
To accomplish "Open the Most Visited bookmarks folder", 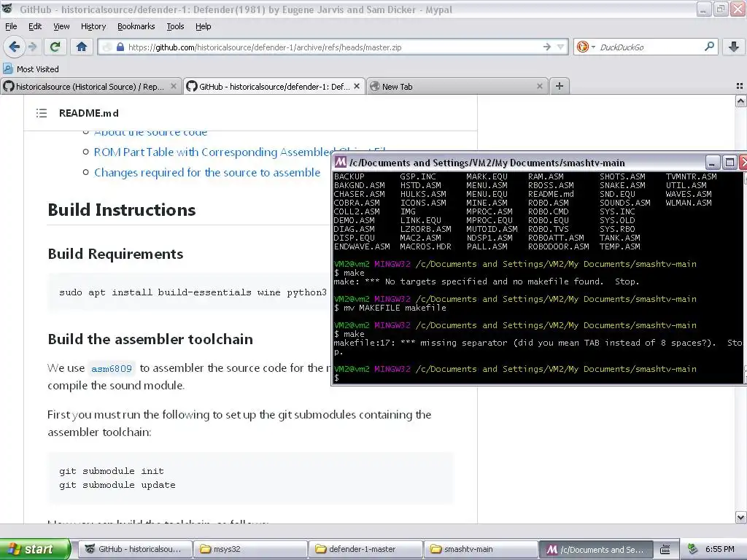I will 31,69.
